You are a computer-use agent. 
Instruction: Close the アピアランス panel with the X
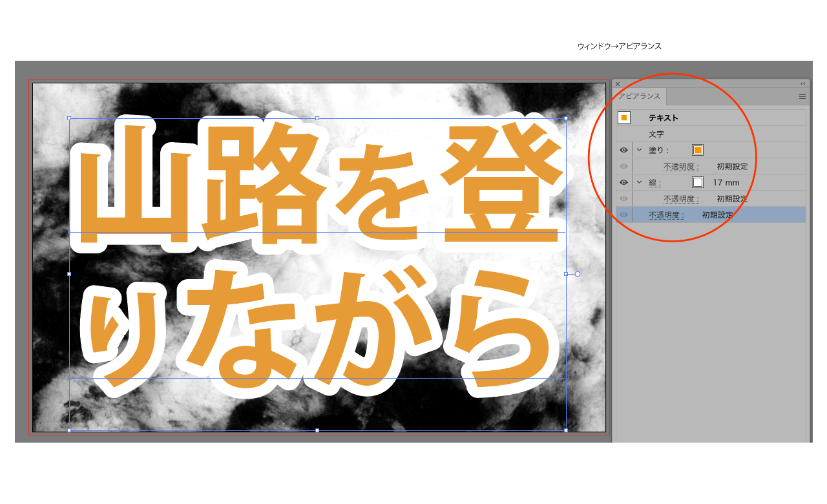618,83
